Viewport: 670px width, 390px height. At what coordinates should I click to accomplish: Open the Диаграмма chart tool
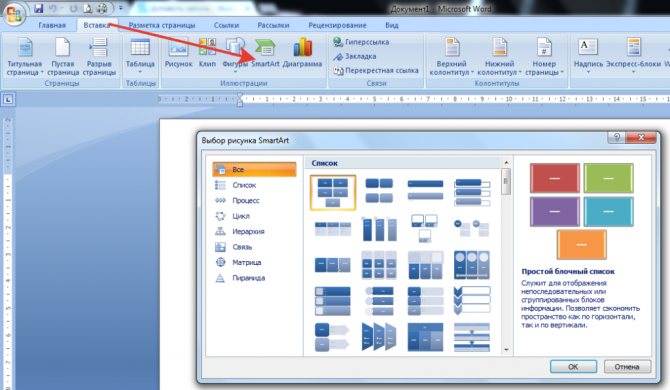[x=303, y=53]
